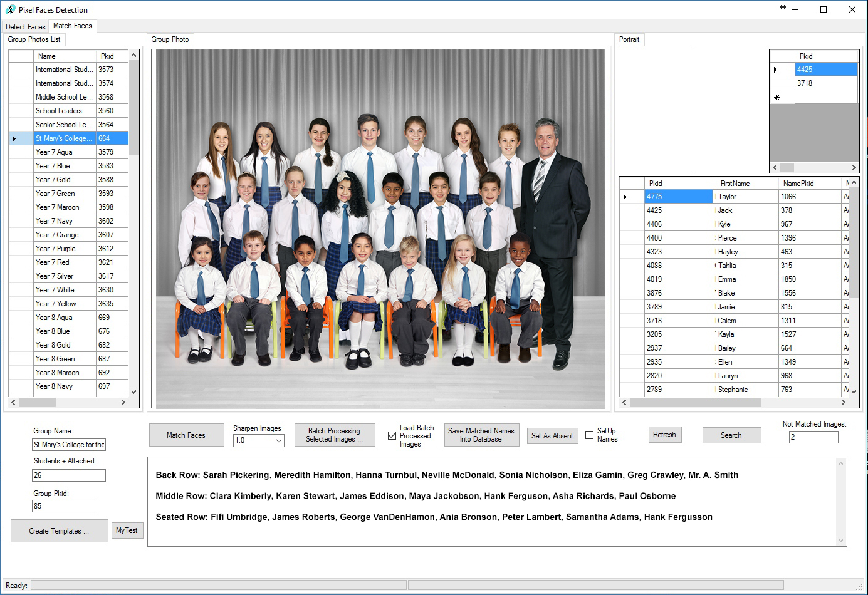Switch to the Detect Faces tab

[26, 27]
